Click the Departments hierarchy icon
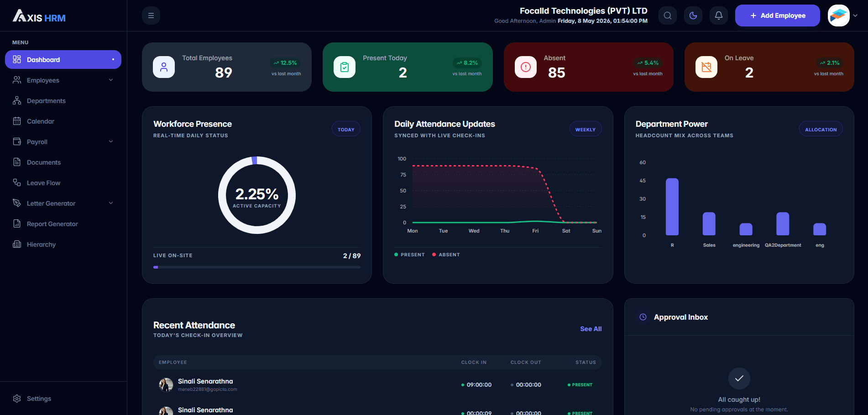Viewport: 868px width, 415px height. pos(17,101)
